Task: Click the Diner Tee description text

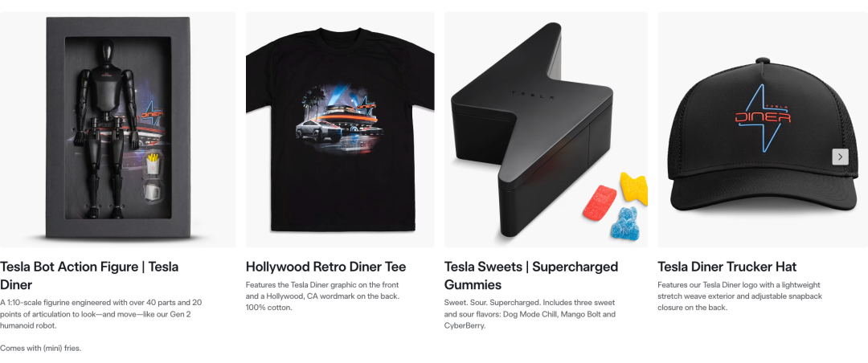Action: (323, 296)
